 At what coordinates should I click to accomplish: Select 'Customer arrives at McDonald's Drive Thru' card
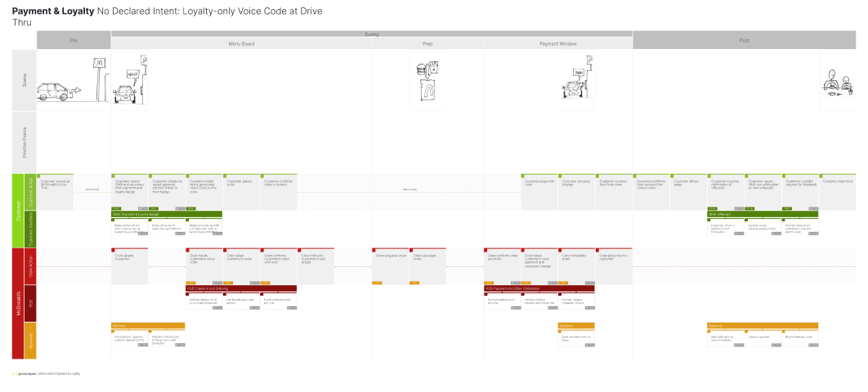pos(55,192)
